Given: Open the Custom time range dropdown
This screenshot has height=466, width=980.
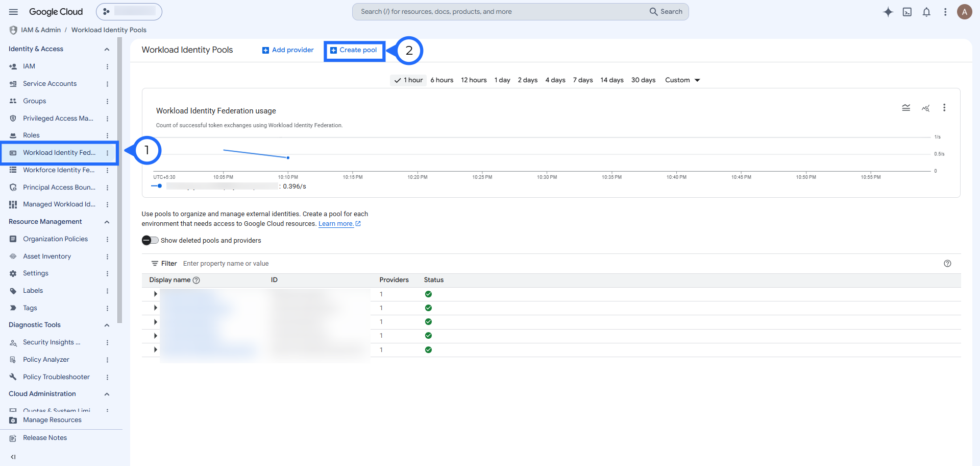Looking at the screenshot, I should (x=682, y=80).
